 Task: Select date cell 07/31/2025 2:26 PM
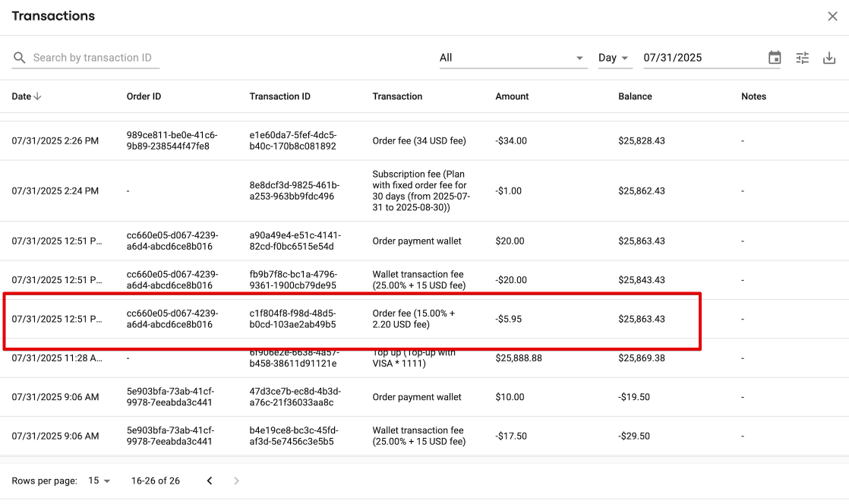pyautogui.click(x=55, y=140)
